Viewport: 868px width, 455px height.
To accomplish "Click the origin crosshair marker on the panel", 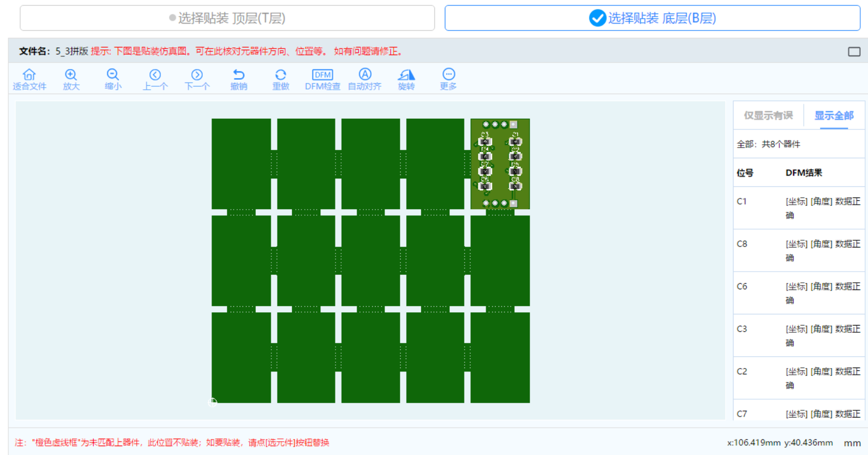I will (x=213, y=402).
